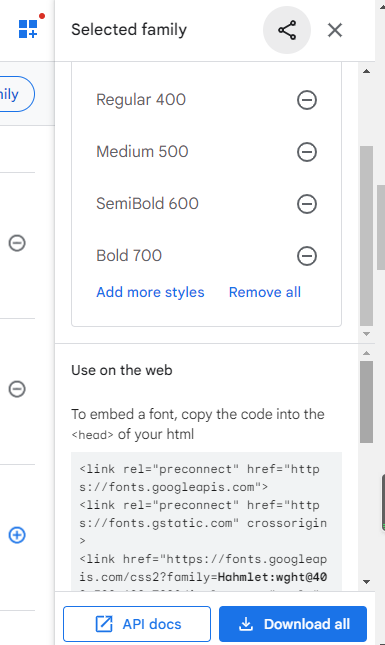
Task: Click Bold 700 style label
Action: (129, 255)
